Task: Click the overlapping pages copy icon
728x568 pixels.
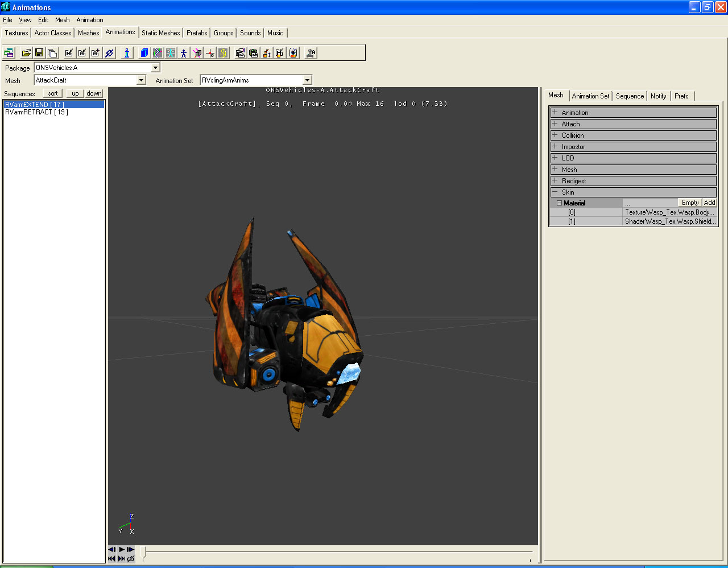Action: (52, 53)
